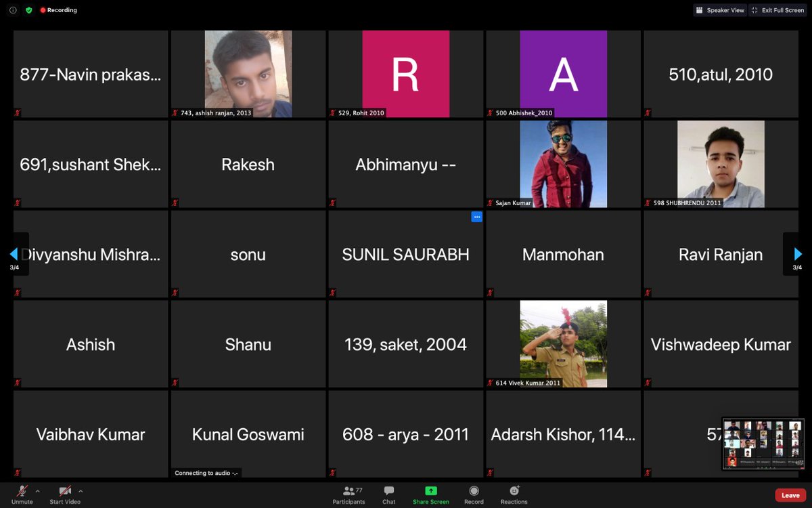The image size is (812, 508).
Task: Click the 510,atul, 2010 tile
Action: pyautogui.click(x=721, y=74)
